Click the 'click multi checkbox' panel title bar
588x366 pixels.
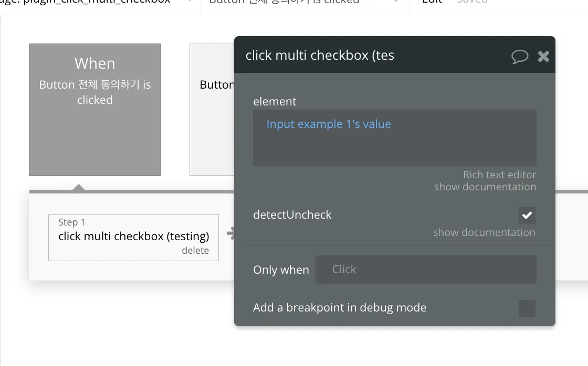(367, 55)
